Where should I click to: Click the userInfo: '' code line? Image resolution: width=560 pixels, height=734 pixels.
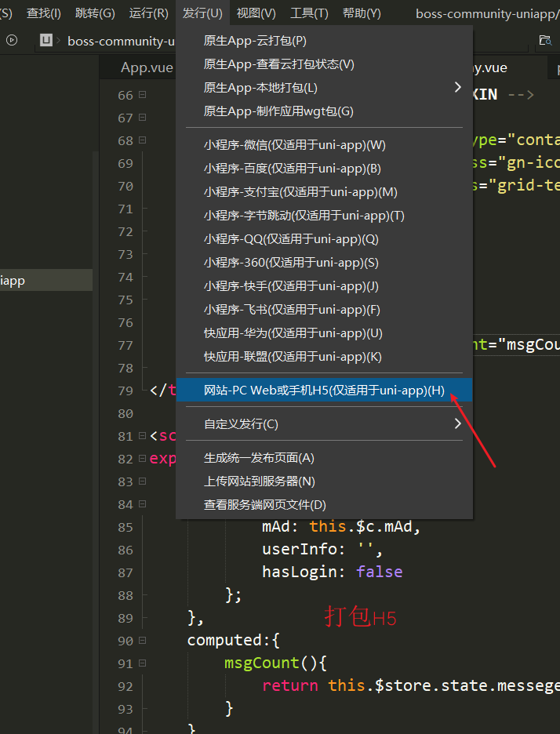[322, 549]
